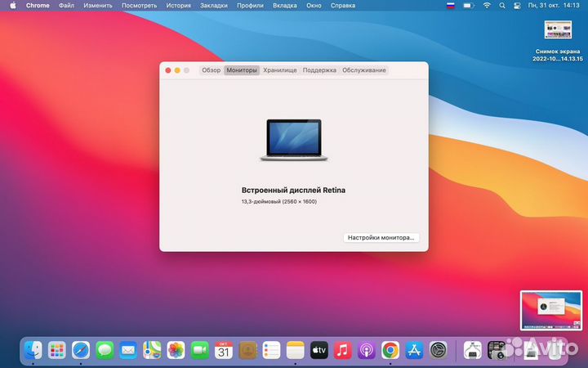This screenshot has width=588, height=368.
Task: Open Launchpad in the Dock
Action: pyautogui.click(x=57, y=350)
